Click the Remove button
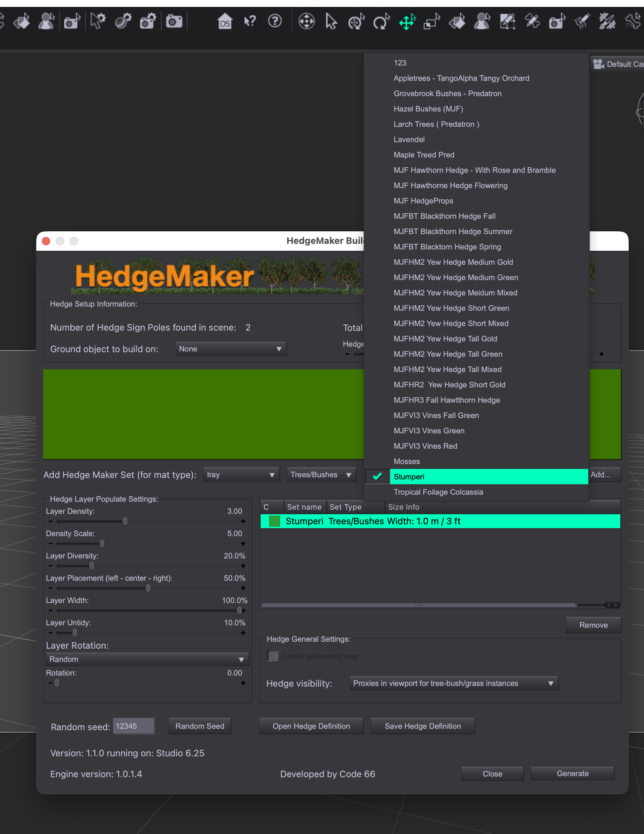644x834 pixels. (593, 625)
